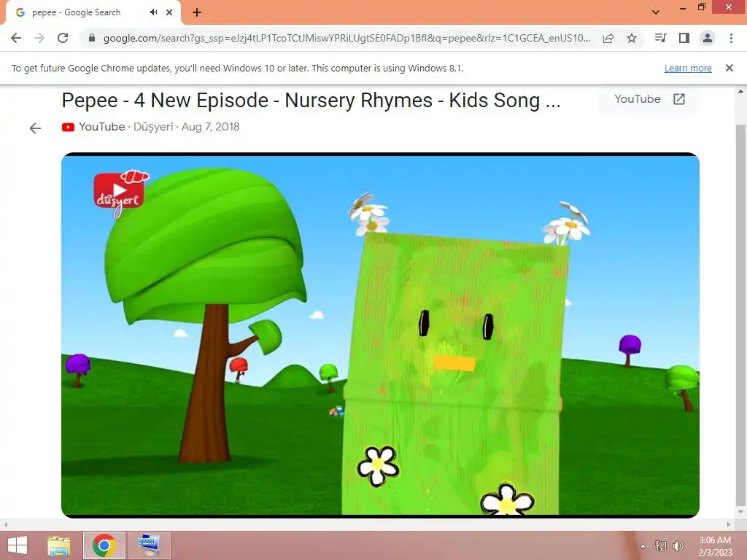Open the keyboard computer taskbar app
The width and height of the screenshot is (747, 560).
(149, 545)
